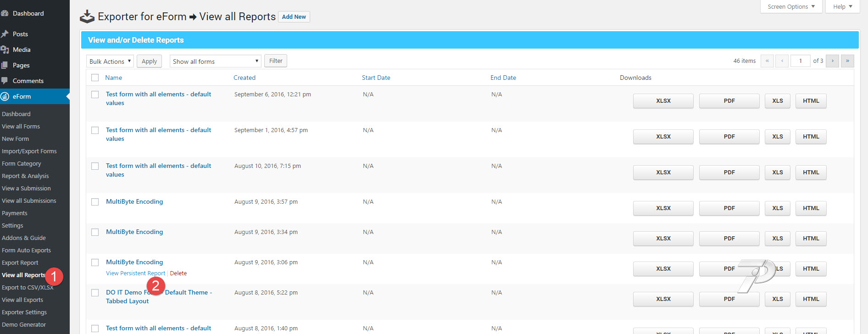The width and height of the screenshot is (868, 334).
Task: Open Addons & Guide submenu item
Action: click(24, 238)
